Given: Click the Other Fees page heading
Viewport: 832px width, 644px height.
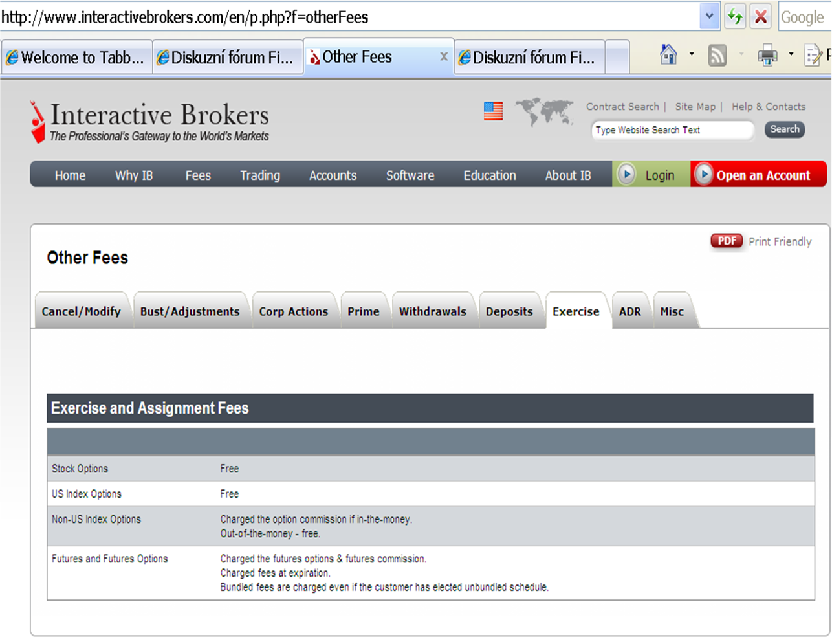Looking at the screenshot, I should pyautogui.click(x=87, y=258).
